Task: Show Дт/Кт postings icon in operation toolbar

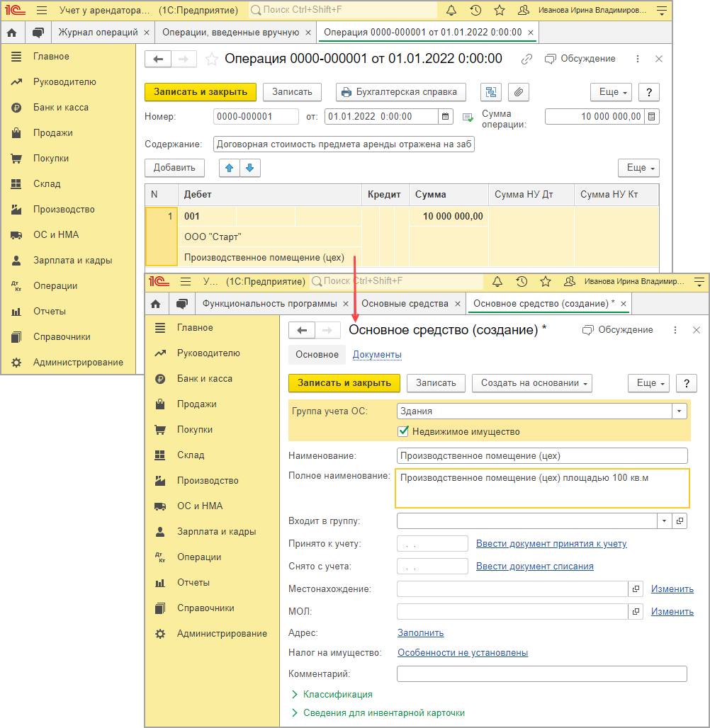Action: click(490, 92)
